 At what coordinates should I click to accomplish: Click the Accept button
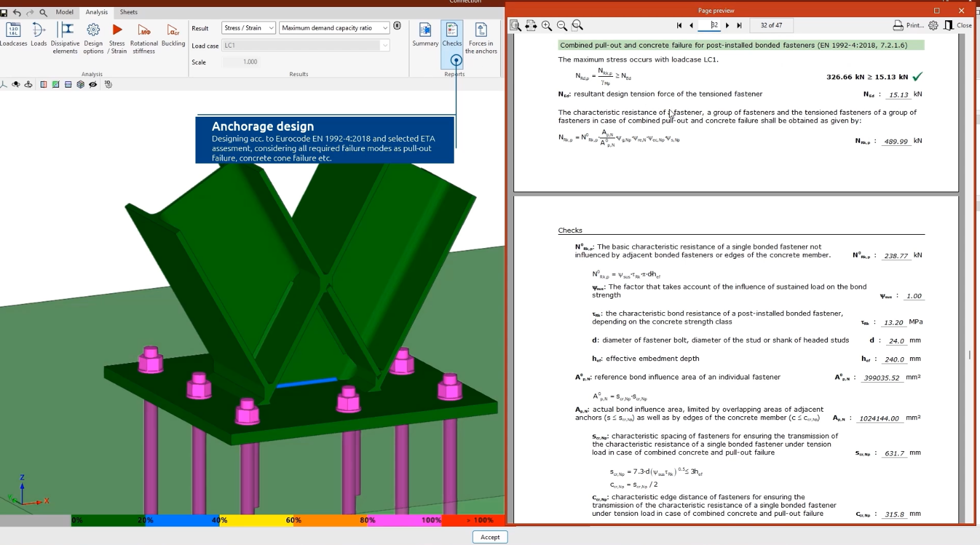[x=490, y=537]
